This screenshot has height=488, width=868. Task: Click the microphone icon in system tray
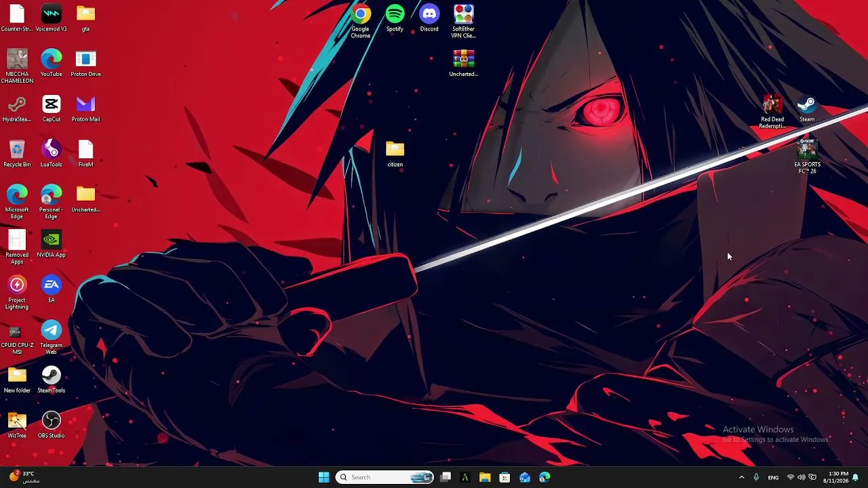pos(756,477)
